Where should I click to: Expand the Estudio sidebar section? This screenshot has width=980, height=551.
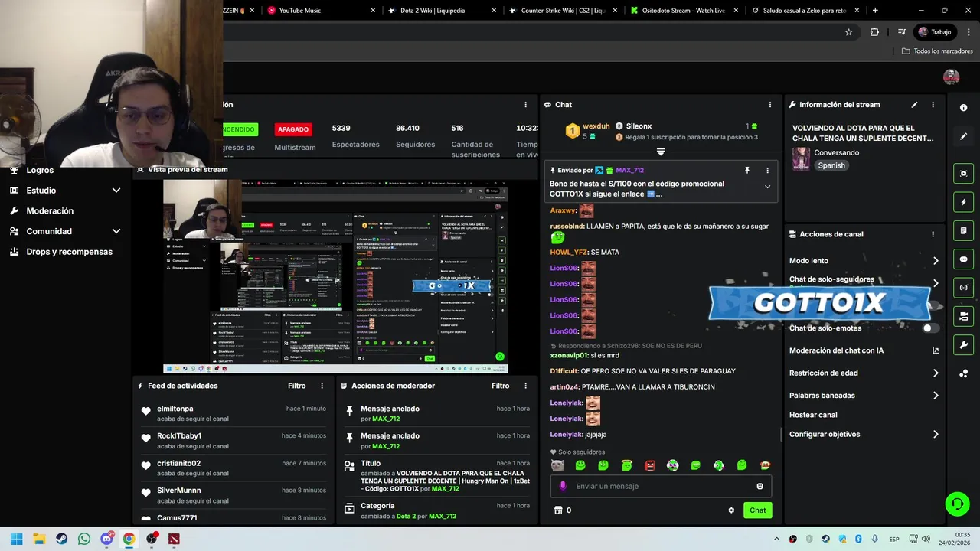coord(116,191)
